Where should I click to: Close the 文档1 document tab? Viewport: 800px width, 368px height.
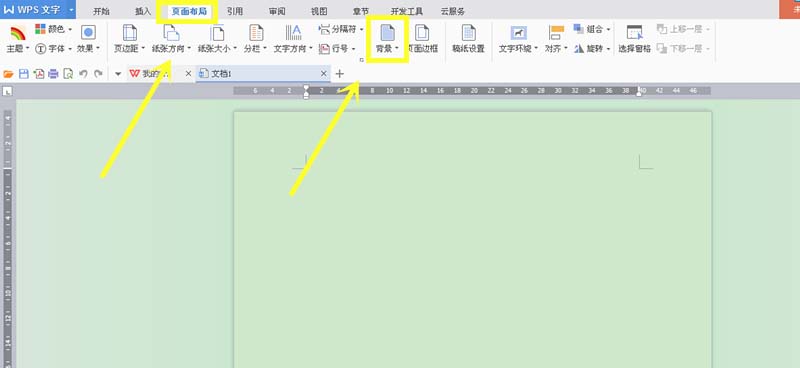tap(323, 74)
